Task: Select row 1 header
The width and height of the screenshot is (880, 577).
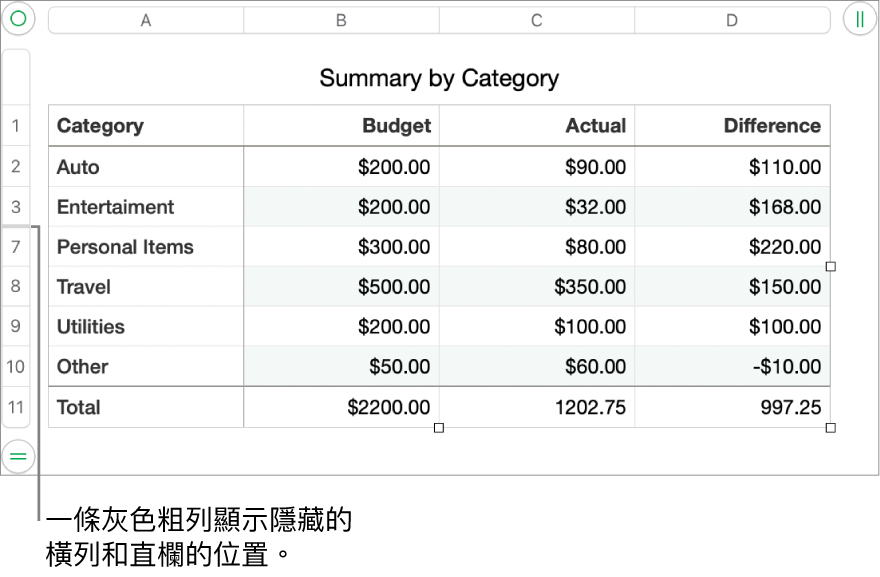Action: click(16, 126)
